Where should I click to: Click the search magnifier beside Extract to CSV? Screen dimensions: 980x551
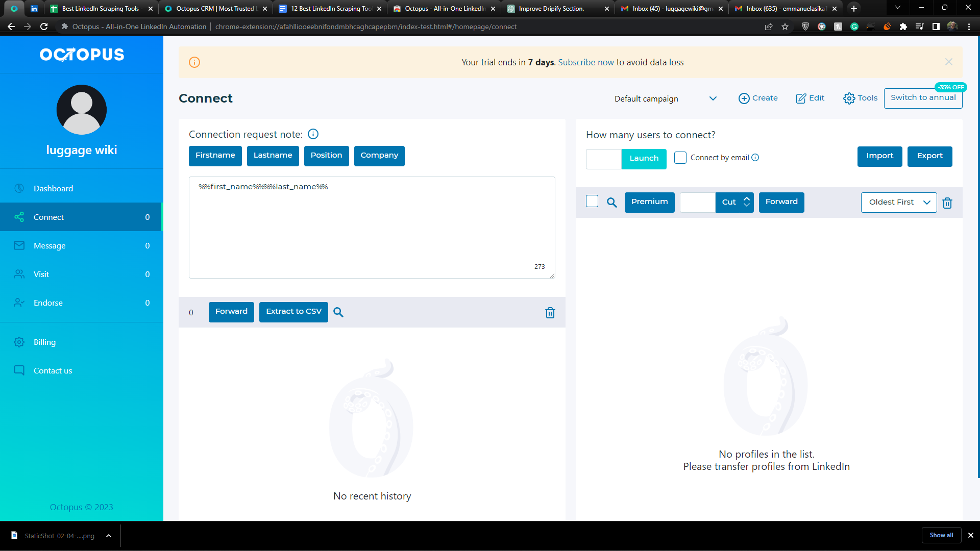338,312
